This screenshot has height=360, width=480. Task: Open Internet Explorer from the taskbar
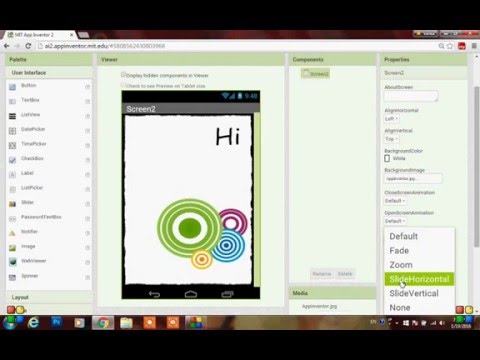tap(33, 322)
